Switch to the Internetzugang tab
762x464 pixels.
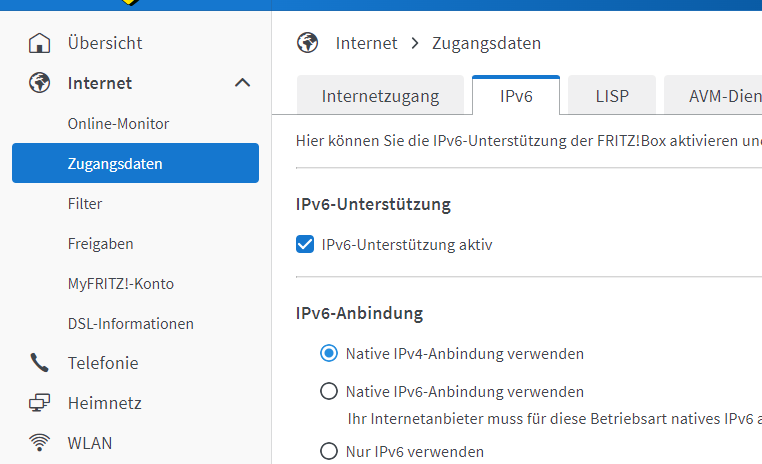(380, 97)
